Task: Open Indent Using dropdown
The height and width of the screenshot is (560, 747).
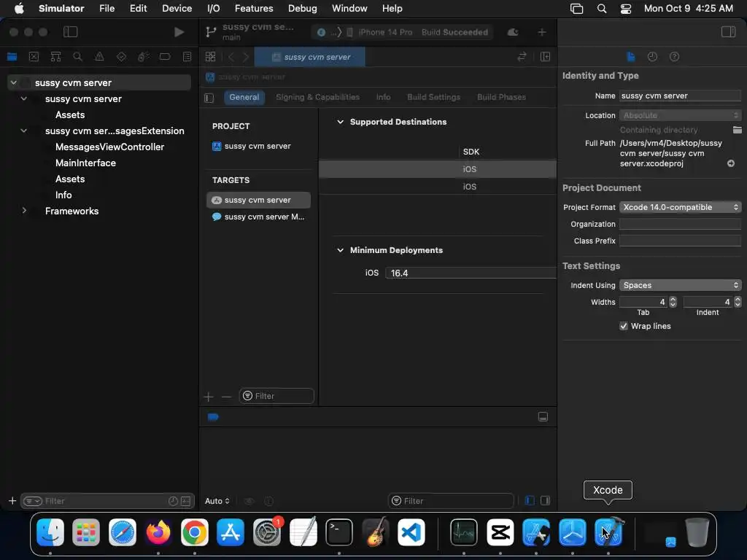Action: tap(680, 285)
